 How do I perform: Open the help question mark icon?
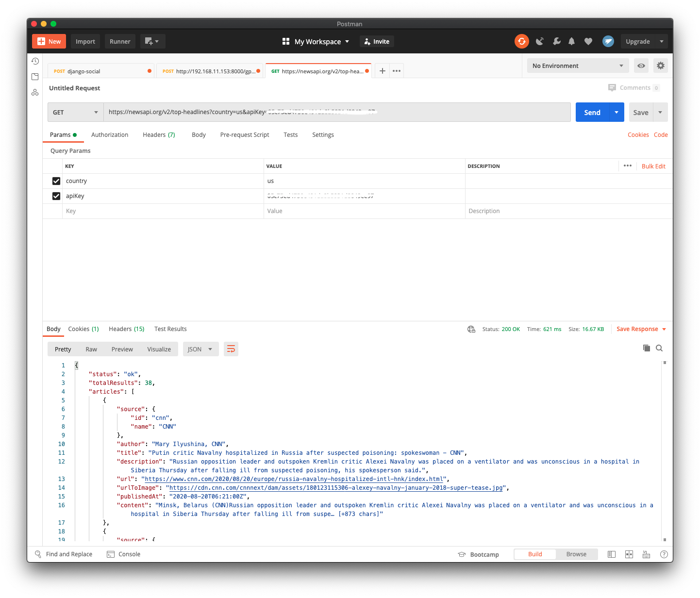pos(664,554)
